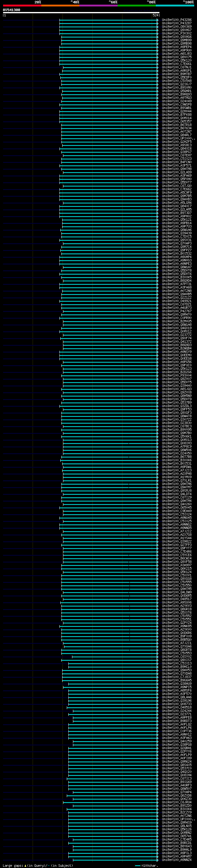Click the yellow query gap marker in legend
This screenshot has height=868, width=197.
click(25, 865)
